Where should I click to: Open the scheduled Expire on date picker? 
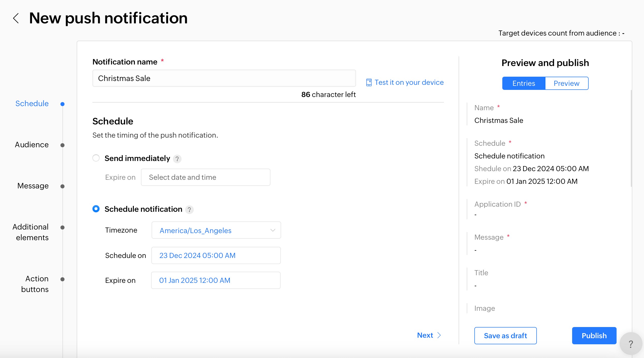click(x=216, y=280)
